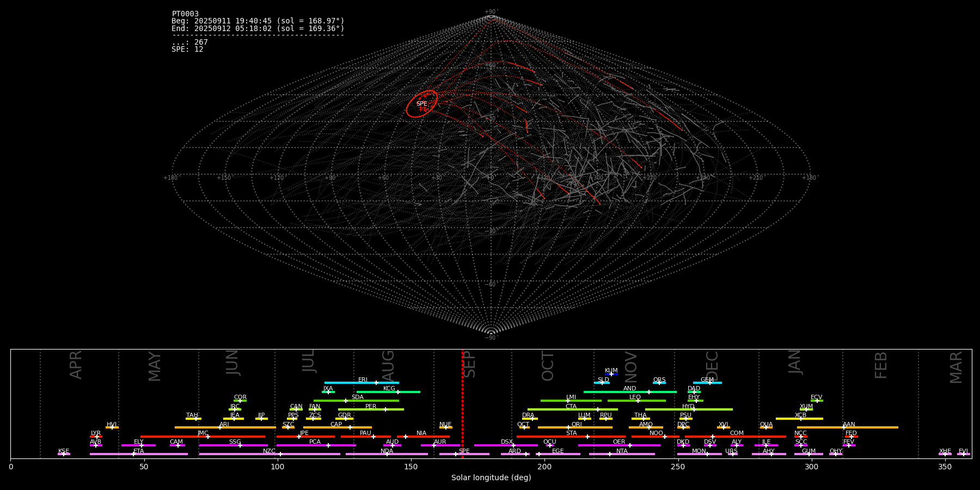The height and width of the screenshot is (490, 980).
Task: Click the KCG shower label
Action: click(389, 388)
